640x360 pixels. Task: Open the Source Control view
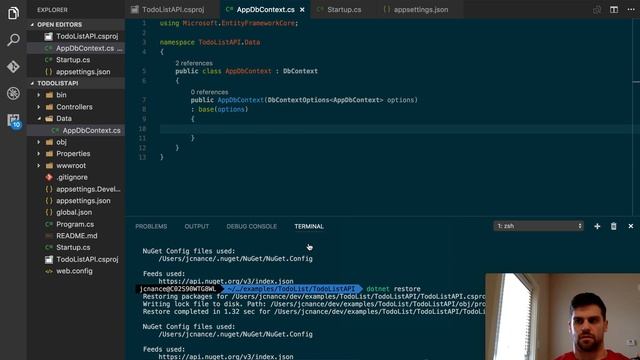[13, 67]
